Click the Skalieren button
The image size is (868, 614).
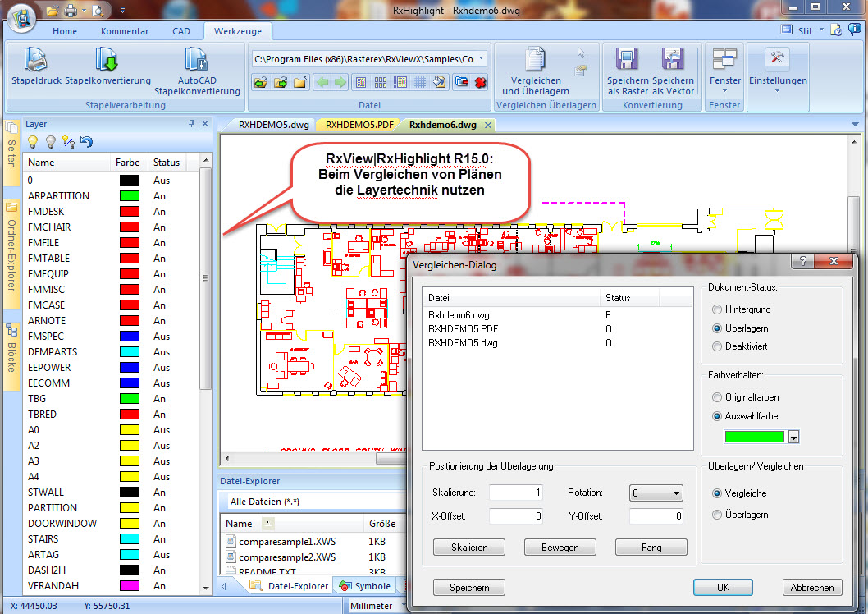pyautogui.click(x=468, y=548)
